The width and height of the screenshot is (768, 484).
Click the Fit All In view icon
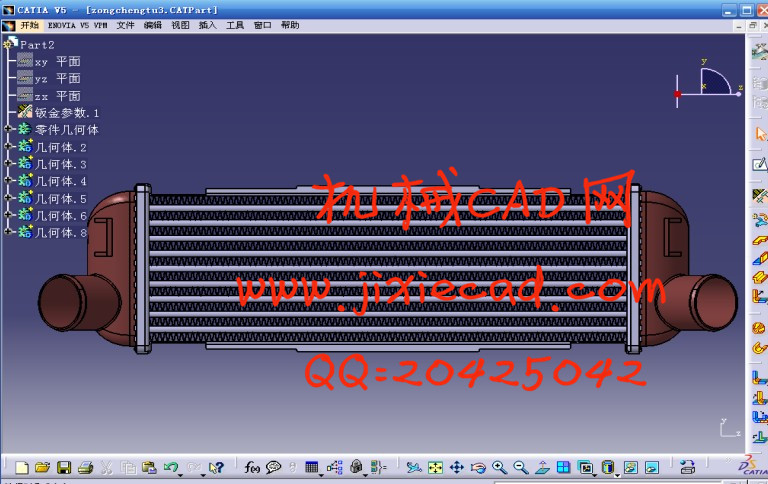coord(435,467)
